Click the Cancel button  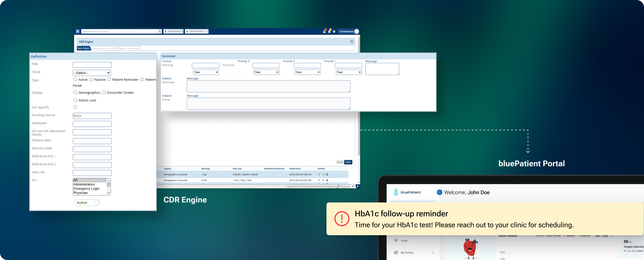[x=340, y=162]
